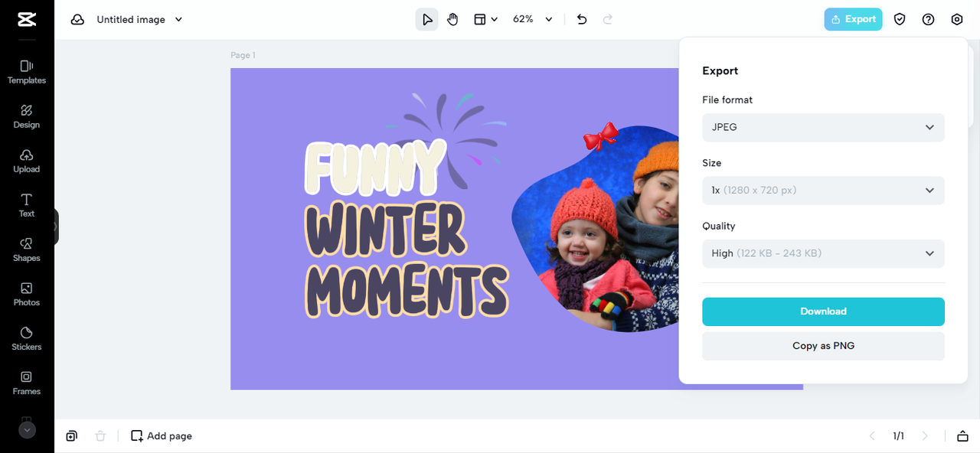Click the Export button in top bar
Image resolution: width=980 pixels, height=453 pixels.
(853, 20)
